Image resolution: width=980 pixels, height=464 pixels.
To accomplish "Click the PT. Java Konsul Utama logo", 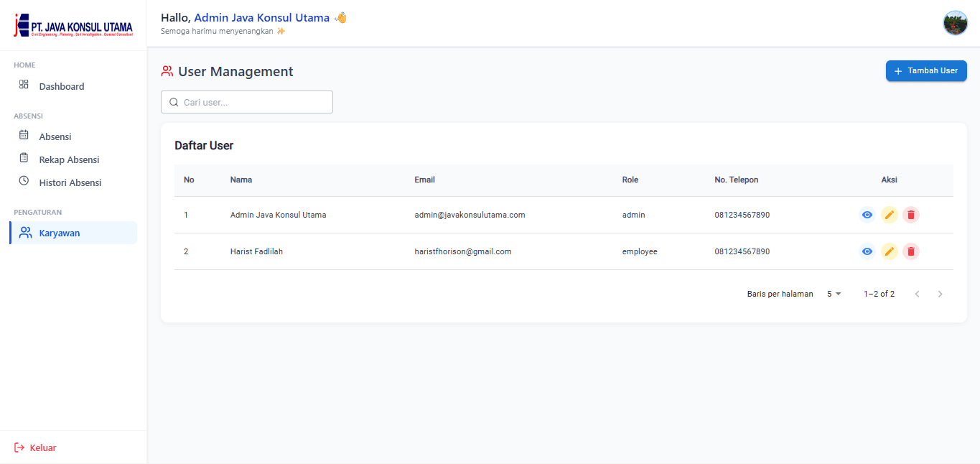I will pyautogui.click(x=73, y=26).
